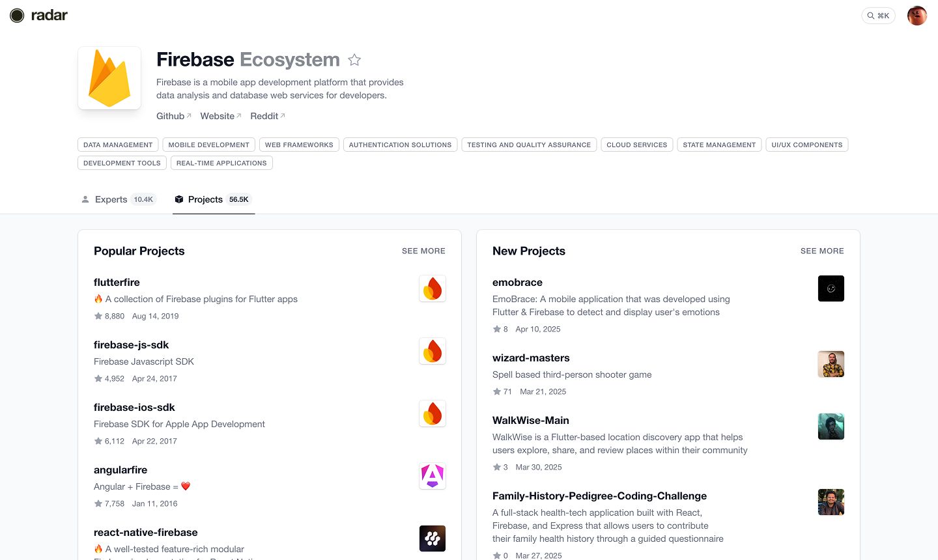The height and width of the screenshot is (560, 938).
Task: Select the UI/UX Components tag
Action: click(x=807, y=145)
